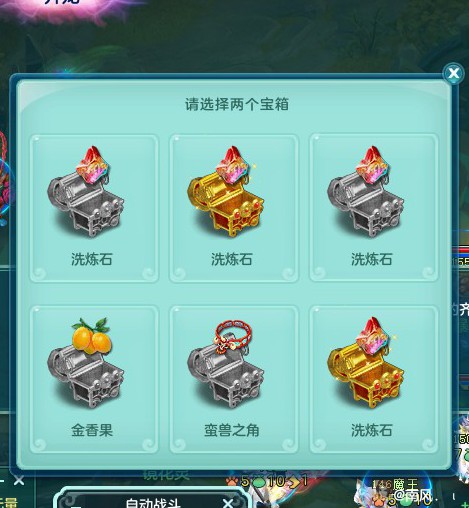The height and width of the screenshot is (508, 469).
Task: Click the 洗炼石 label under top-row gold chest
Action: point(232,259)
